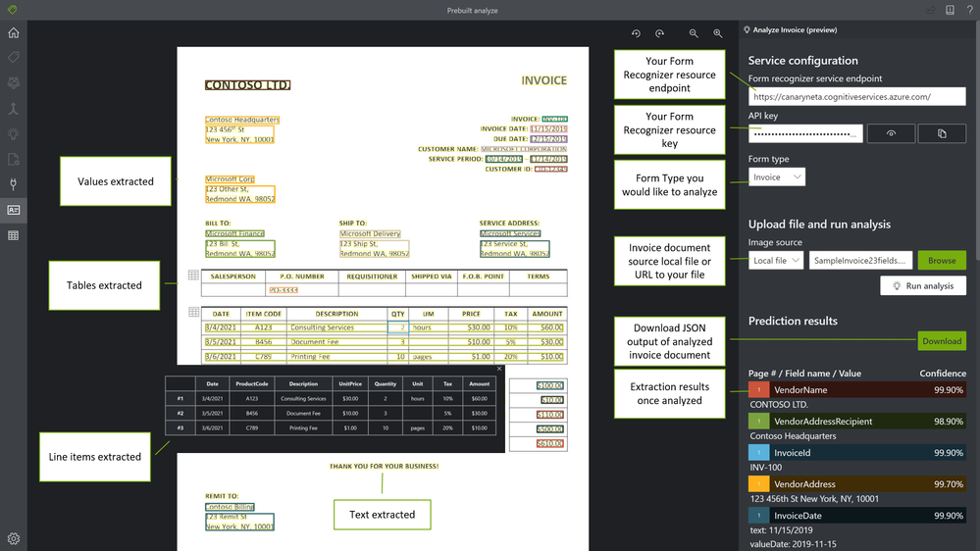This screenshot has height=551, width=980.
Task: Click the '$610.00' total amount box
Action: pyautogui.click(x=550, y=443)
